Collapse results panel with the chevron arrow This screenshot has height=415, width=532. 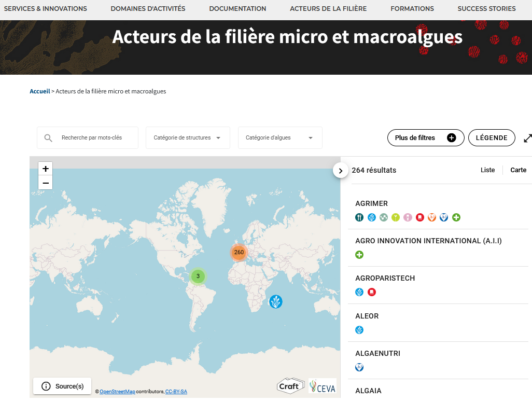341,171
